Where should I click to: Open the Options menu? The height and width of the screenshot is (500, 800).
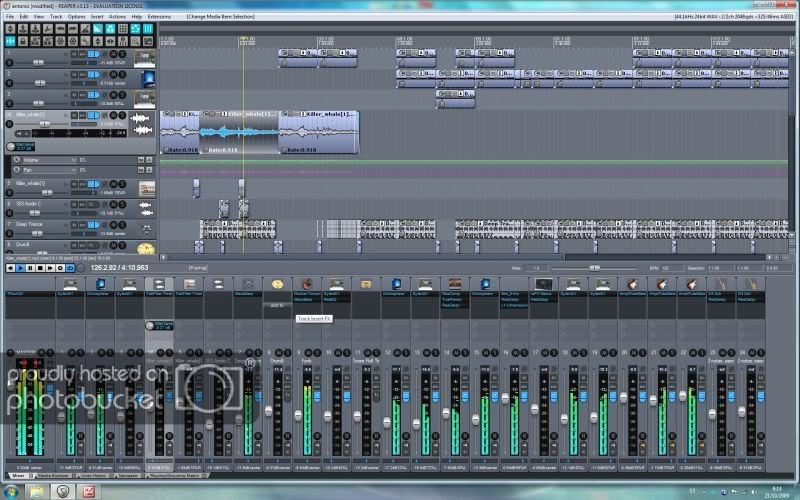77,16
